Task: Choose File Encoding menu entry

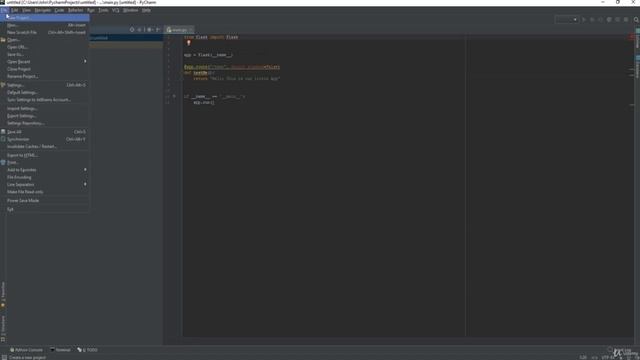Action: 44,177
